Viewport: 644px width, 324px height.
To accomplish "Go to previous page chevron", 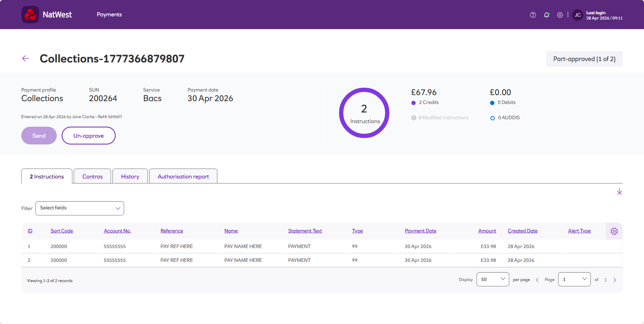I will (537, 280).
